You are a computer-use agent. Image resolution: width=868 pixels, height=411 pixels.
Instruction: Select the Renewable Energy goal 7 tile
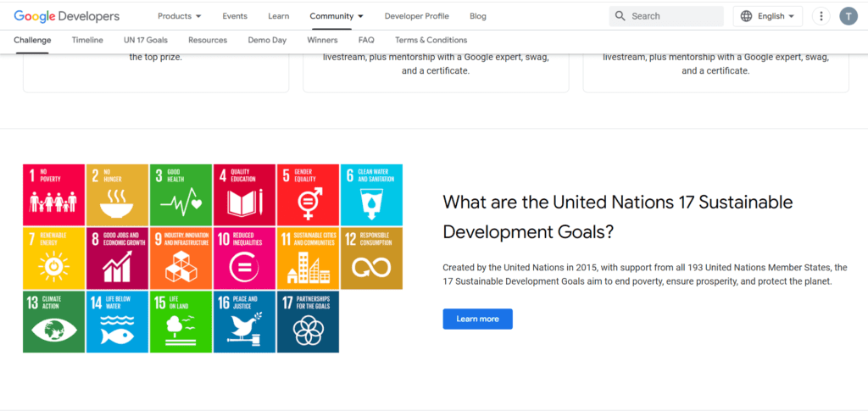53,258
